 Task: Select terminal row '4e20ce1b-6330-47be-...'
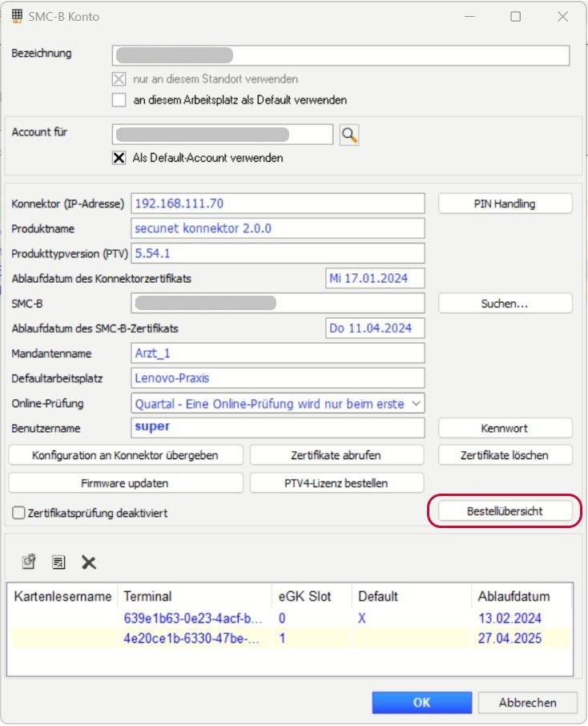[290, 639]
